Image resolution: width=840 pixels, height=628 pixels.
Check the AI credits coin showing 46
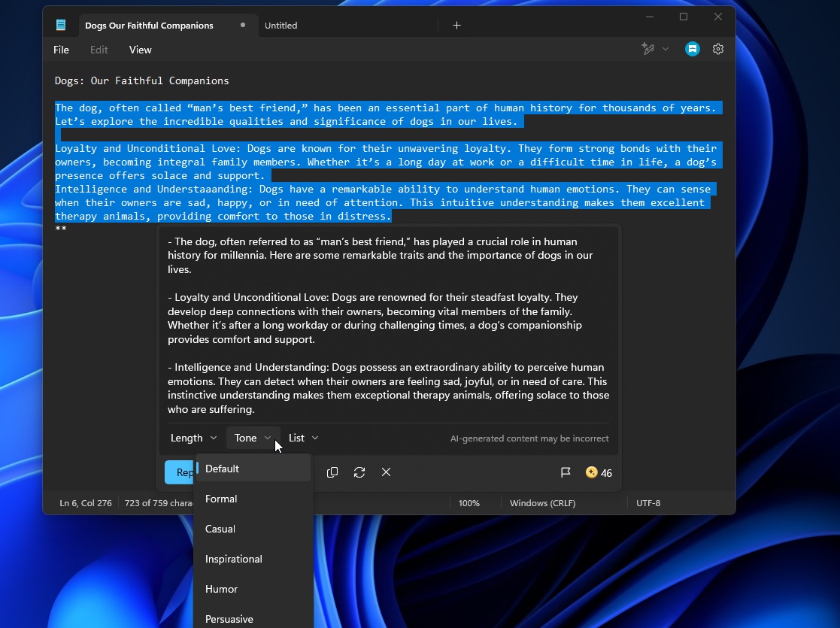[x=599, y=472]
